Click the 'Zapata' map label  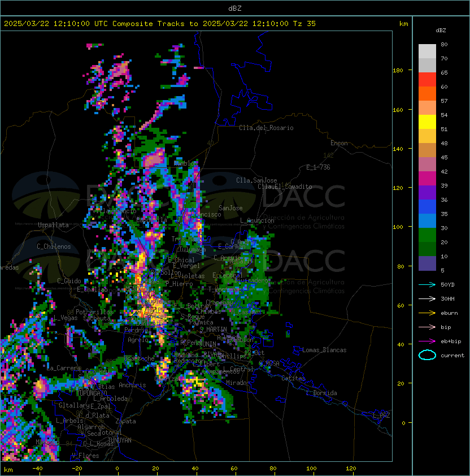point(125,421)
